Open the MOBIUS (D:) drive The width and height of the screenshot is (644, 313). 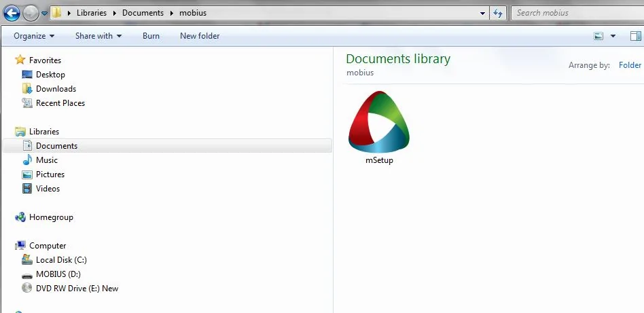(x=58, y=274)
